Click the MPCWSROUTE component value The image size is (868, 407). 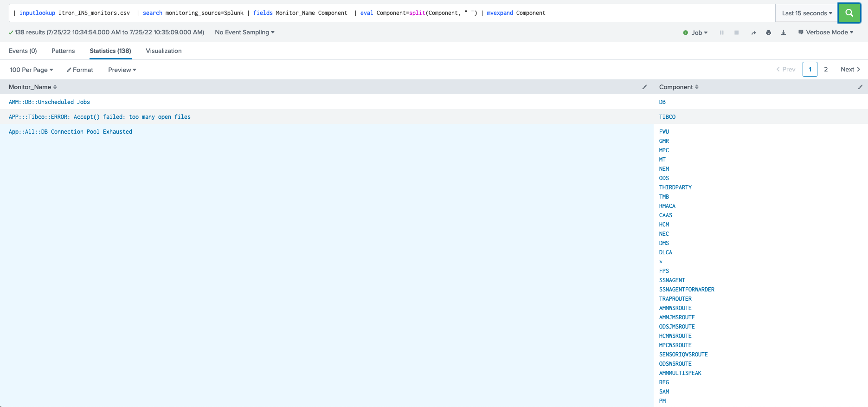(675, 345)
